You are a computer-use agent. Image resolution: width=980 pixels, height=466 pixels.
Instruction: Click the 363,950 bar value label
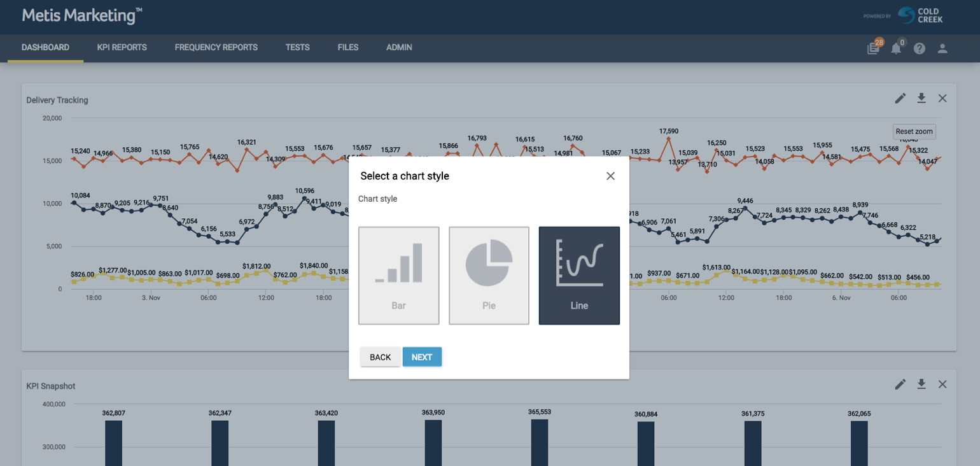(433, 413)
